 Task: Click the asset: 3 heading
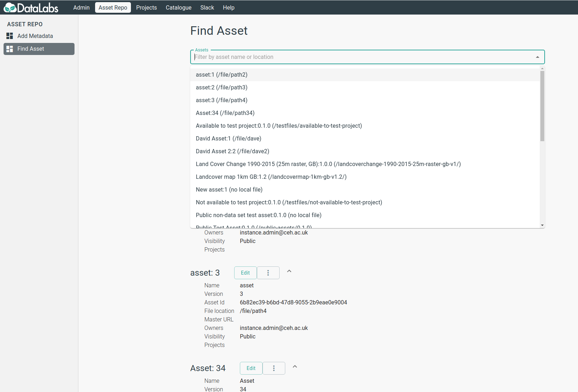tap(205, 273)
